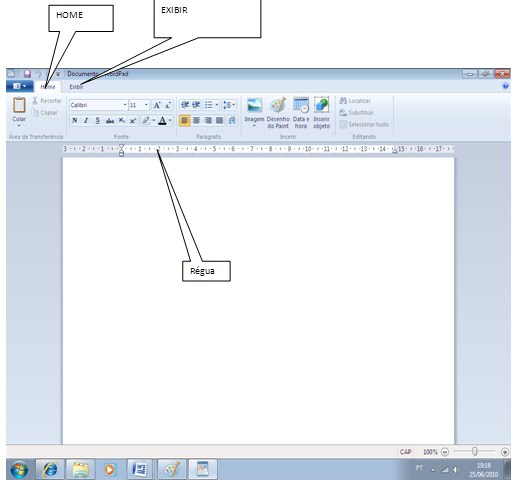
Task: Open the Customize Quick Access Toolbar arrow
Action: 58,74
